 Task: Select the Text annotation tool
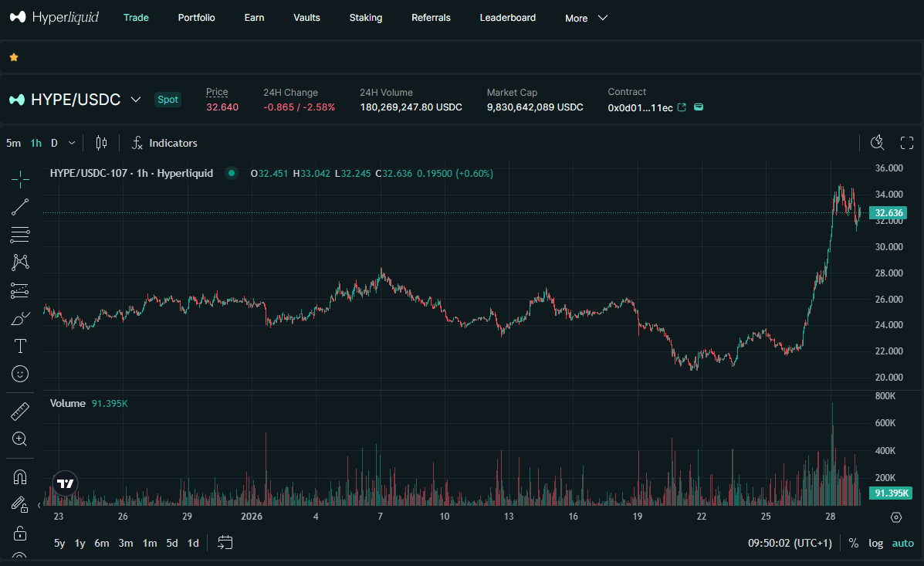coord(20,346)
